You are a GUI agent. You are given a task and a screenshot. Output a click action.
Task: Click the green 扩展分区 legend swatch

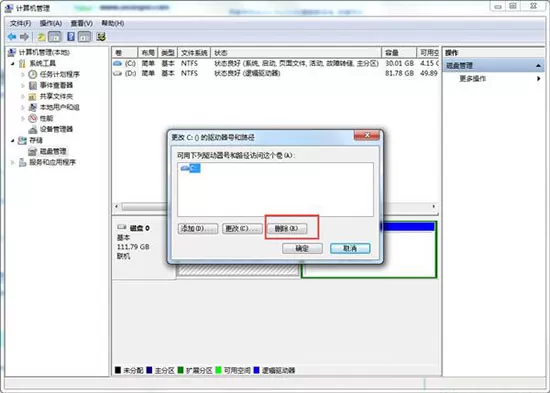click(181, 370)
